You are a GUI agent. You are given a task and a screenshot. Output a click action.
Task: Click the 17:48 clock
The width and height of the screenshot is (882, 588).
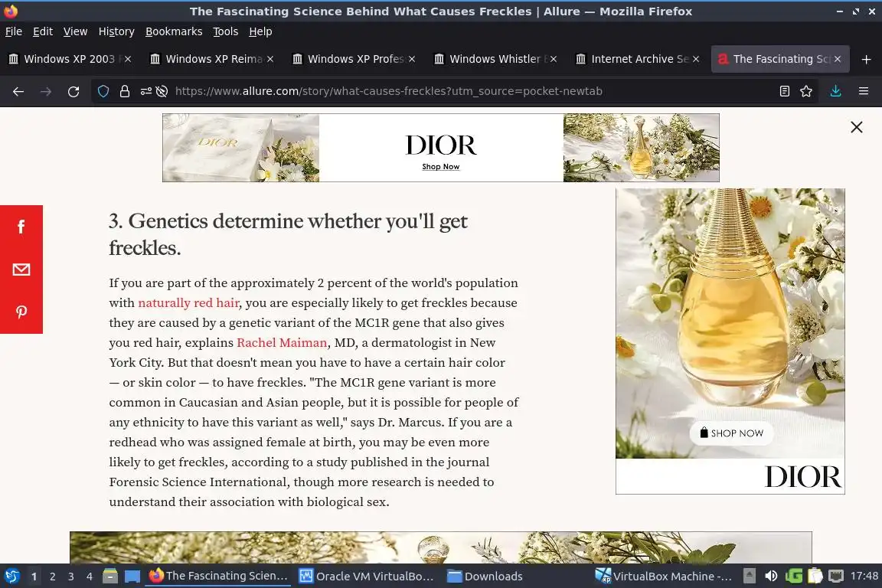(x=864, y=577)
